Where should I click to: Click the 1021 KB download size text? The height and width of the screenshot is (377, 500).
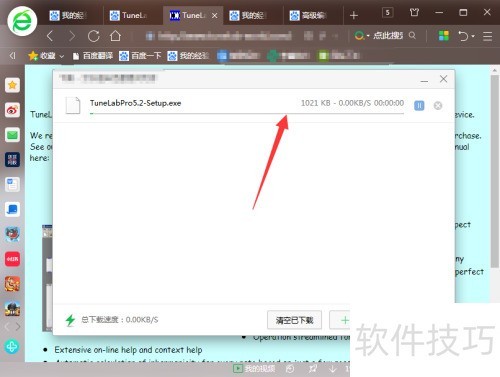coord(316,103)
